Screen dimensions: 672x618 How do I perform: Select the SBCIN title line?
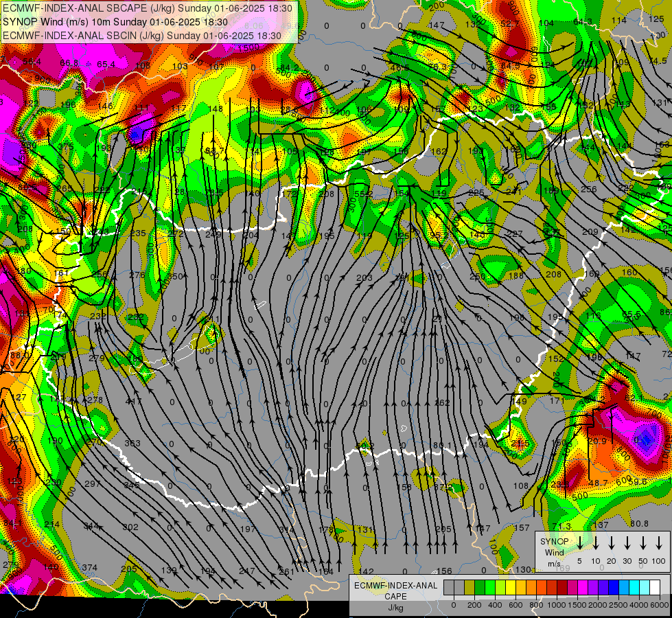142,36
